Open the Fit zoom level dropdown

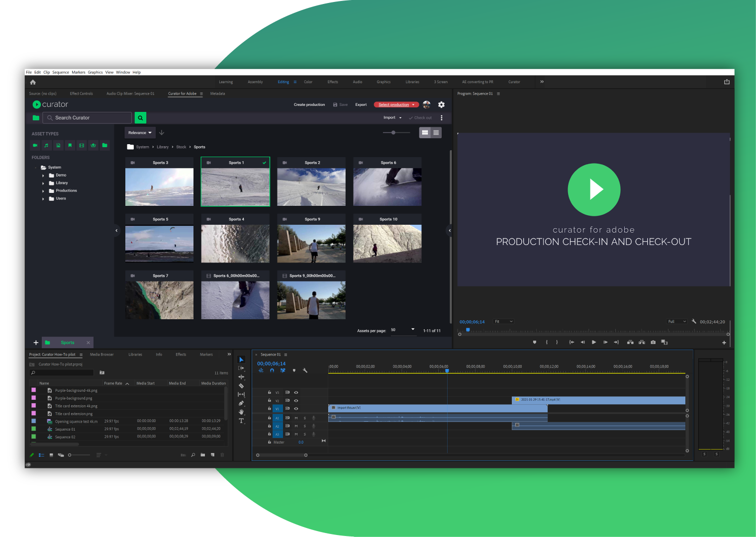coord(503,322)
